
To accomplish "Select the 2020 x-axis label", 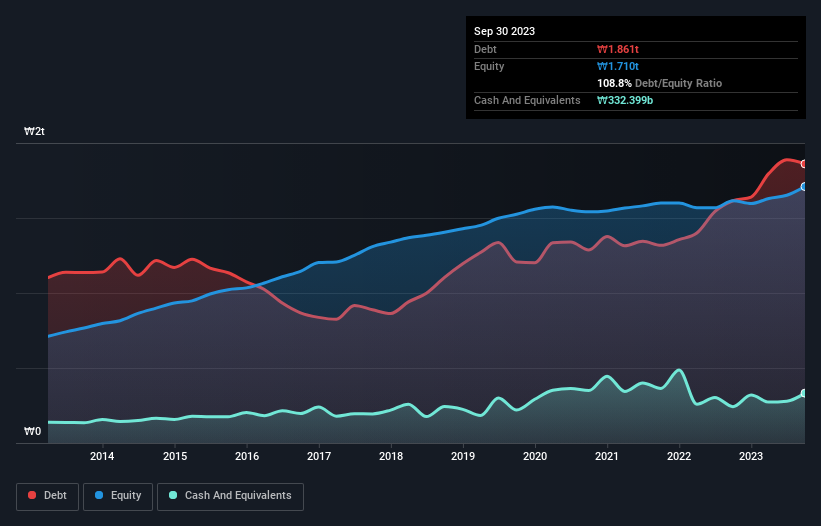I will point(535,456).
